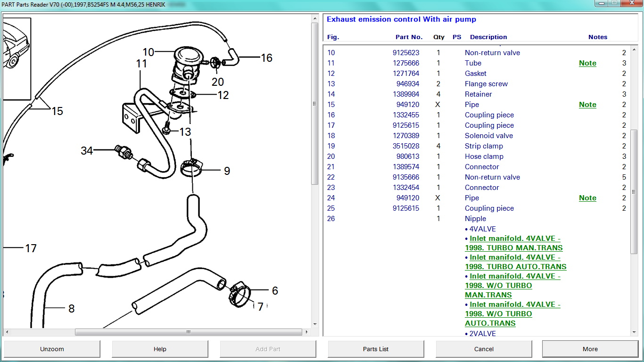Open the Help button

point(160,349)
